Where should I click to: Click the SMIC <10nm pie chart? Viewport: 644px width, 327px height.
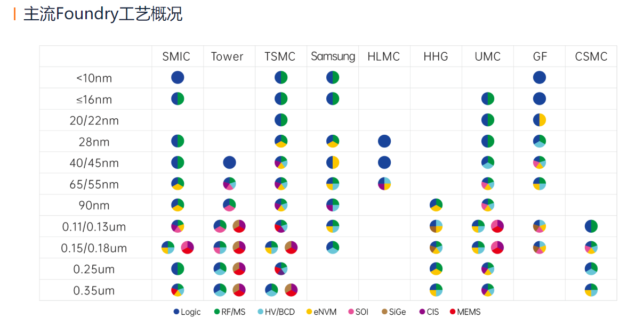(x=178, y=77)
